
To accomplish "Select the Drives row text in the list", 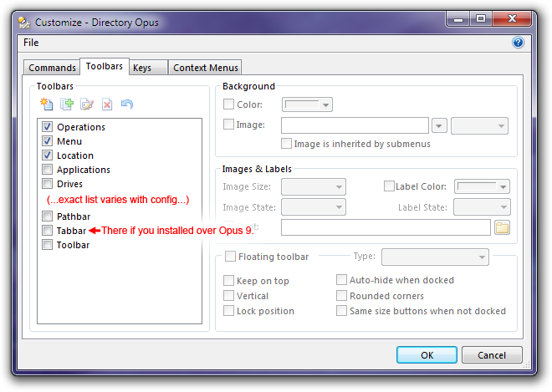I will click(x=69, y=184).
